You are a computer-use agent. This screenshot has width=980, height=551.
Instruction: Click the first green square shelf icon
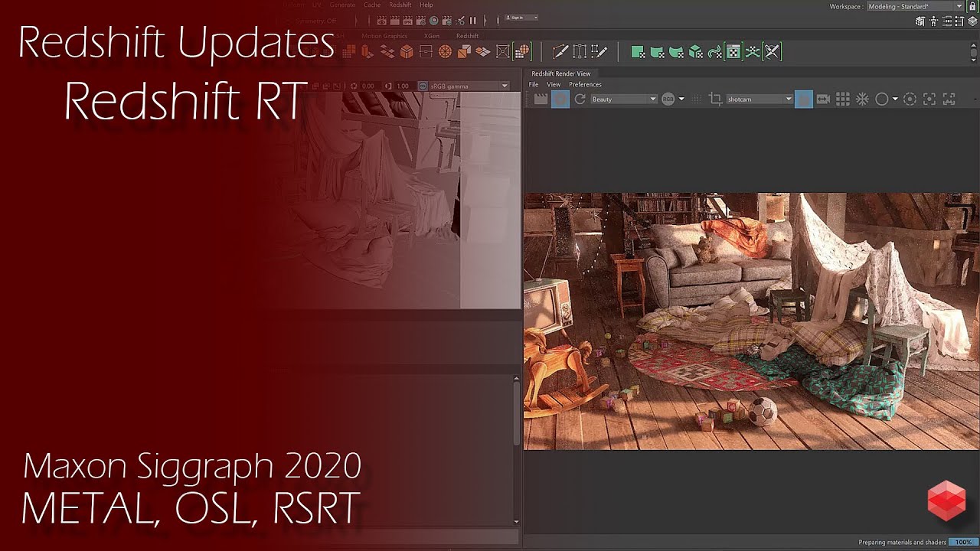(x=637, y=52)
